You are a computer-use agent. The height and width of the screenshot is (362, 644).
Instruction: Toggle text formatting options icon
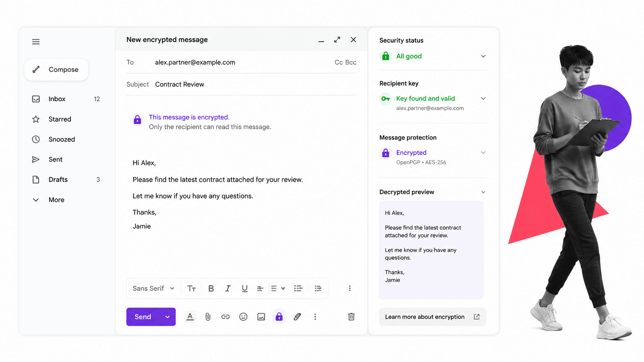point(190,317)
